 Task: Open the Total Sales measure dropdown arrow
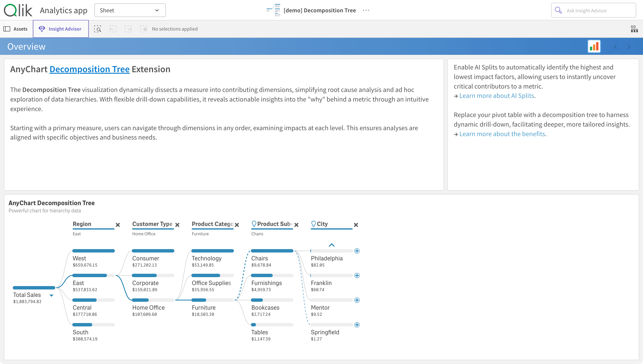tap(51, 295)
